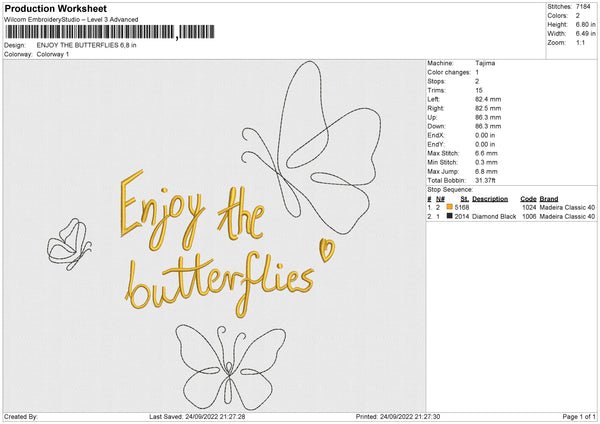Click thread code 1024
Image resolution: width=600 pixels, height=424 pixels.
point(529,207)
